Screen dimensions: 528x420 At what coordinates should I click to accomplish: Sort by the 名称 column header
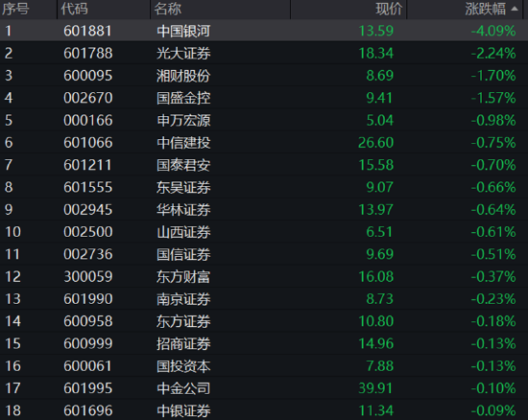168,9
